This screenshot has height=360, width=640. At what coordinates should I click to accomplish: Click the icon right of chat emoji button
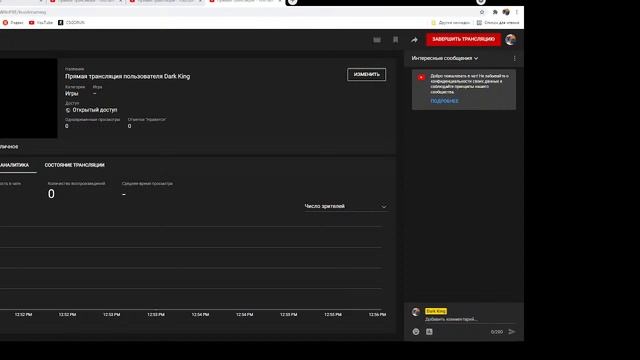429,332
